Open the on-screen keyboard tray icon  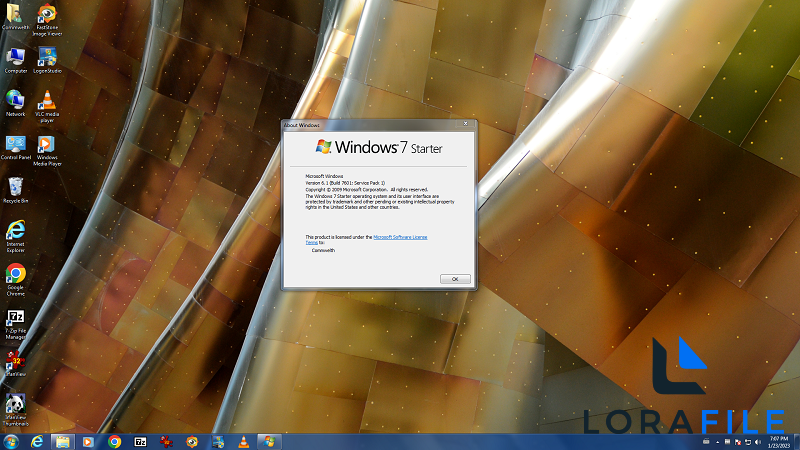(x=706, y=441)
